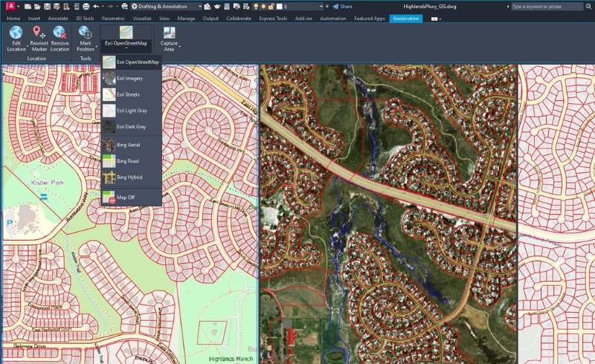Switch to the Insert ribbon tab
595x364 pixels.
pos(33,18)
